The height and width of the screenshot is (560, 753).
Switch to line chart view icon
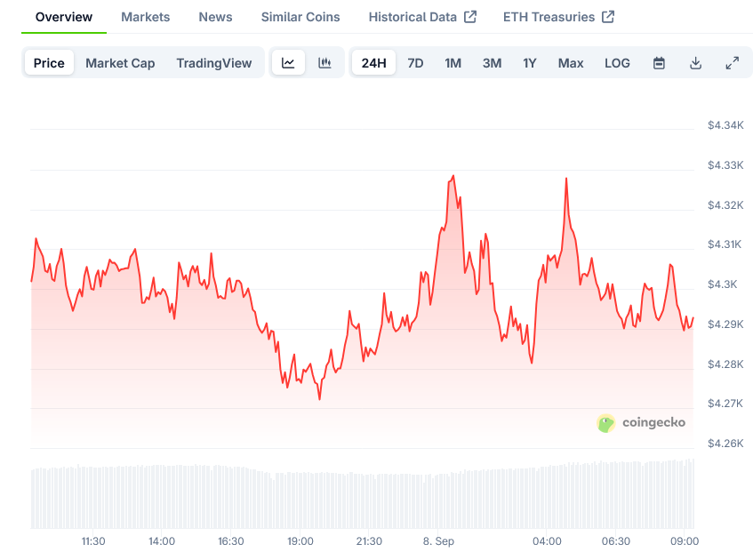coord(288,63)
